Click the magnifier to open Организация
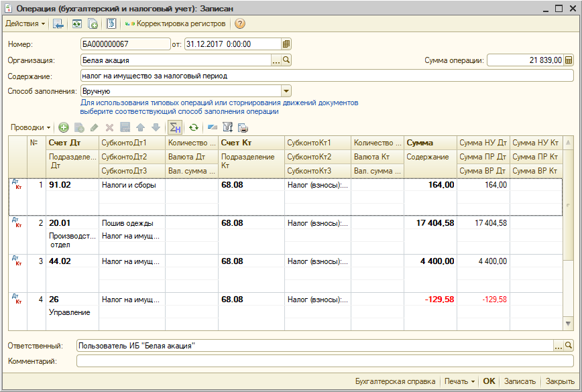The image size is (582, 392). (286, 60)
